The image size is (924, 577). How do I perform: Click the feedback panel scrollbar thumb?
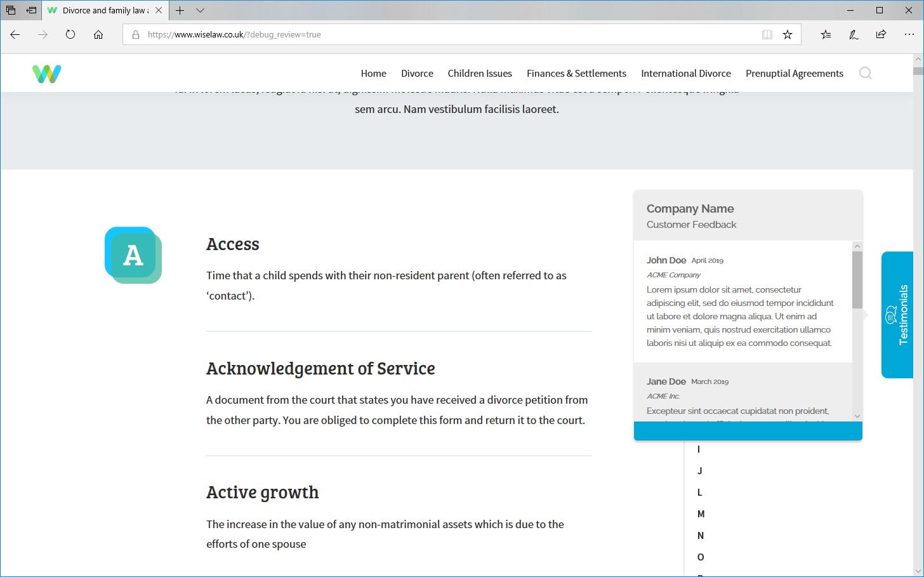pyautogui.click(x=857, y=279)
